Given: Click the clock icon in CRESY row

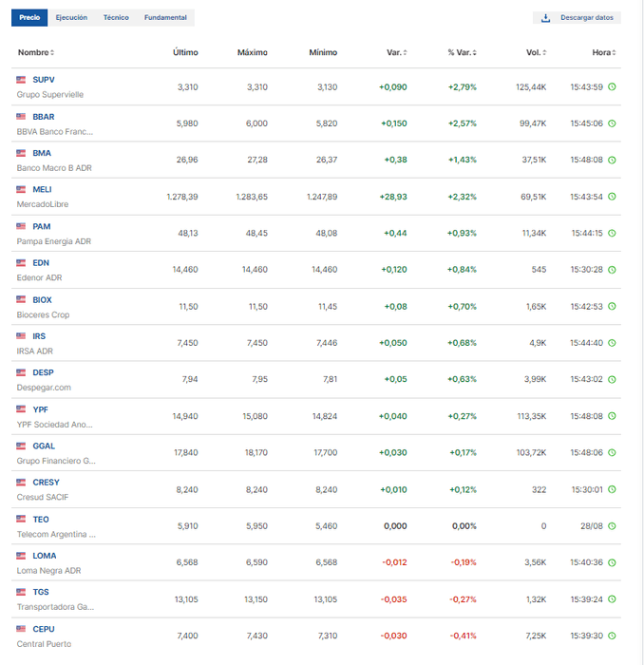Looking at the screenshot, I should (612, 489).
